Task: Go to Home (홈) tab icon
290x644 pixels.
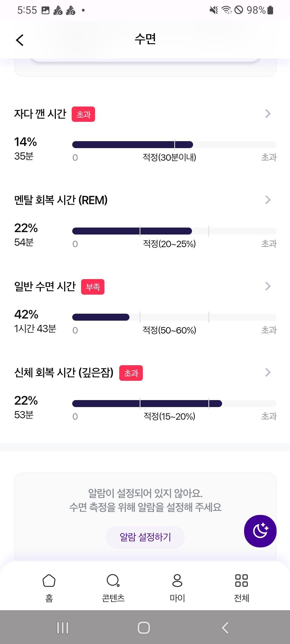Action: coord(49,581)
